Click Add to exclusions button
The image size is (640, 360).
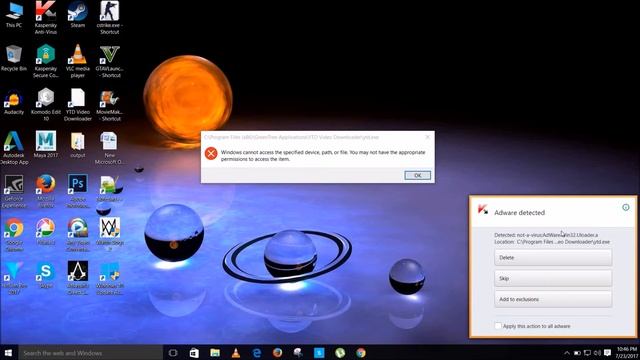tap(553, 299)
